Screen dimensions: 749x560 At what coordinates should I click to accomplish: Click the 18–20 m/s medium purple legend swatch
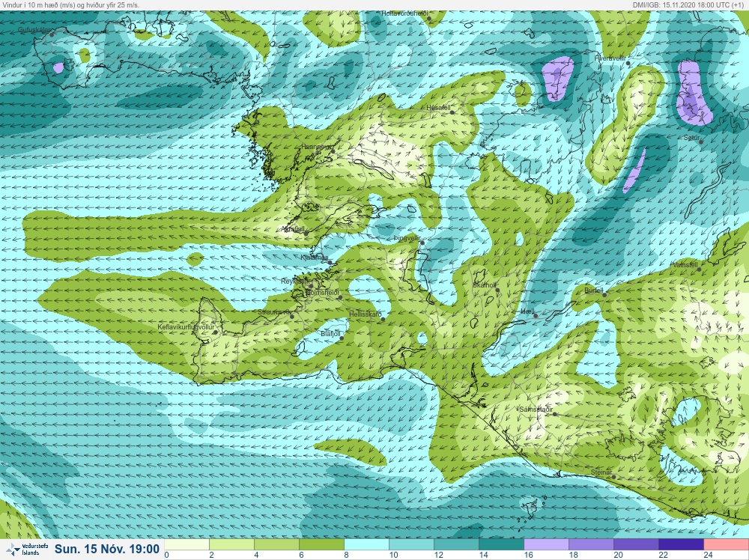pyautogui.click(x=591, y=545)
